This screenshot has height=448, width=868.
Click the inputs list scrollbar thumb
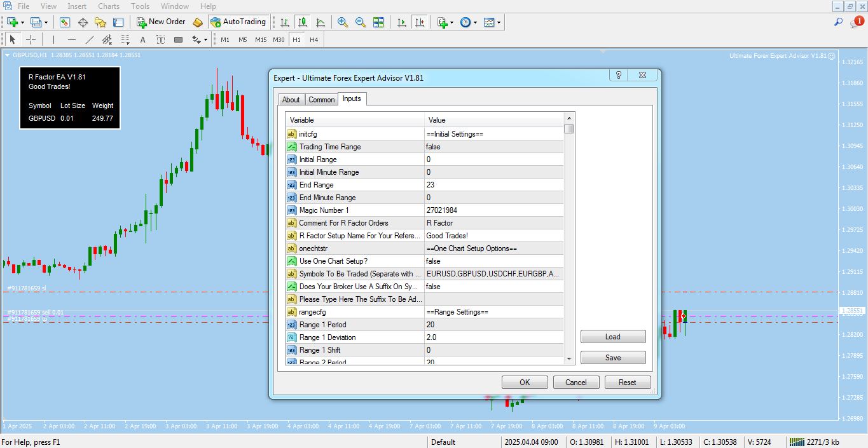570,129
